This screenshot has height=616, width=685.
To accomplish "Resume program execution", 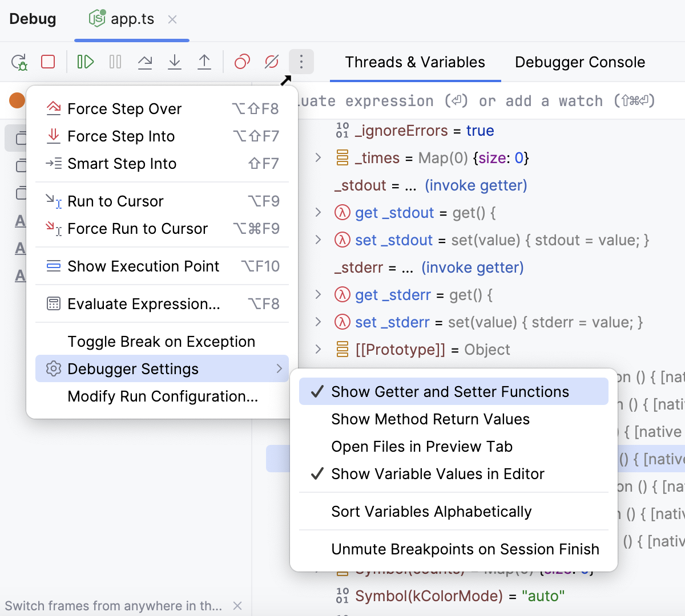I will [86, 62].
